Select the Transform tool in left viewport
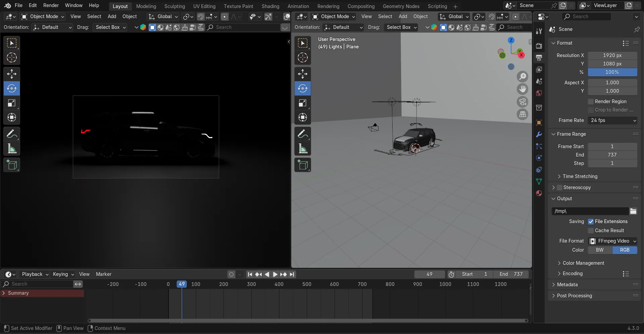 point(12,117)
